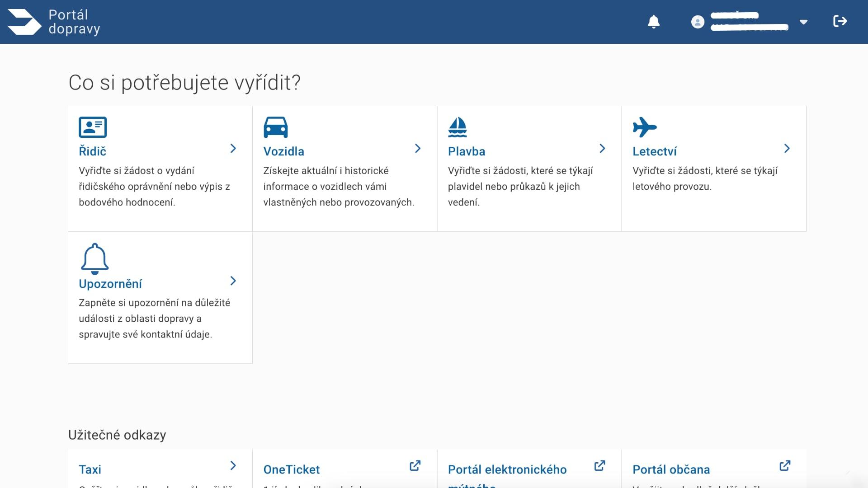Viewport: 868px width, 488px height.
Task: Expand the user account dropdown arrow
Action: click(803, 22)
